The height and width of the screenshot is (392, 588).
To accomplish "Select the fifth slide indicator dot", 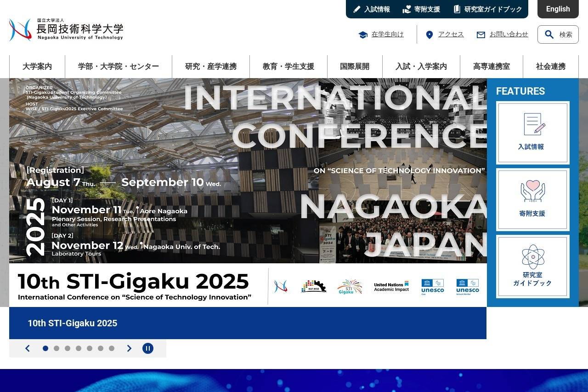I will [90, 348].
